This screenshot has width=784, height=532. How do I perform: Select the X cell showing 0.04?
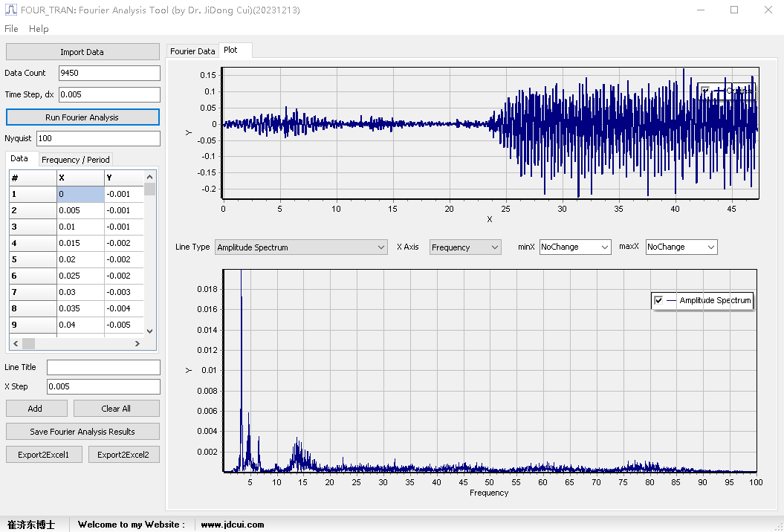point(80,325)
